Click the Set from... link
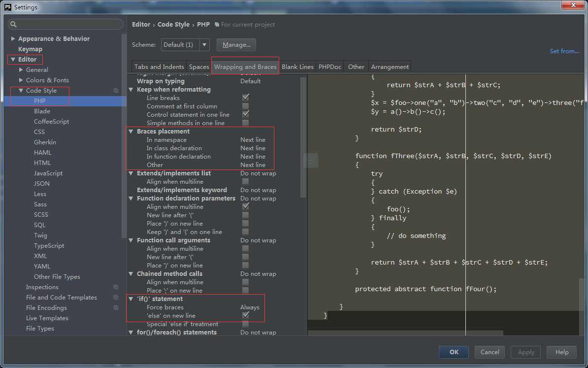 564,51
